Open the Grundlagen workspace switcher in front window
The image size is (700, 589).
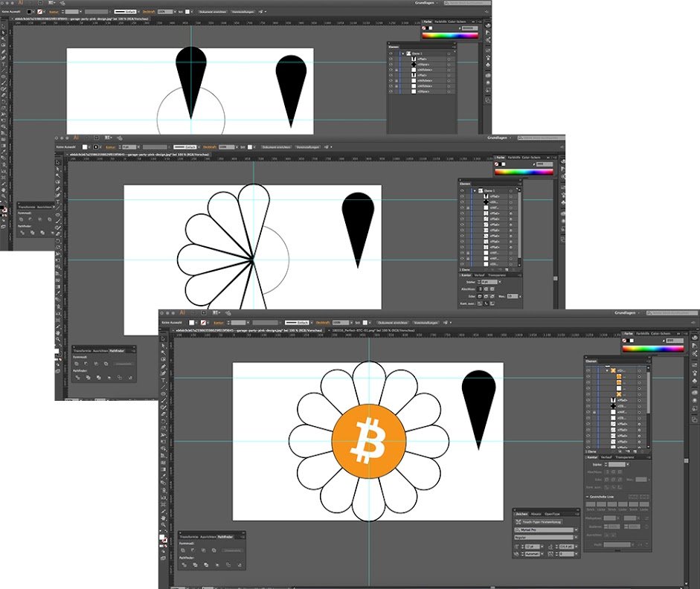pyautogui.click(x=627, y=313)
